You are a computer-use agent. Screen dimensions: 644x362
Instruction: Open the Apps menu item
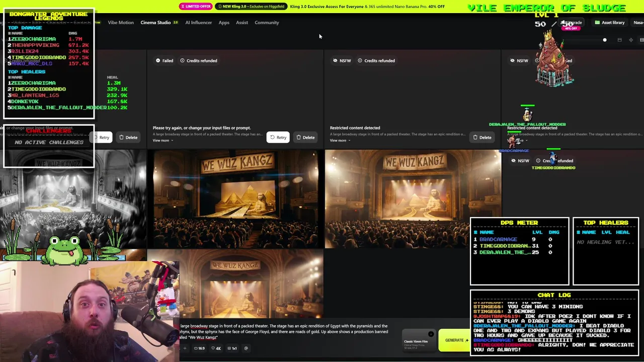pyautogui.click(x=224, y=23)
